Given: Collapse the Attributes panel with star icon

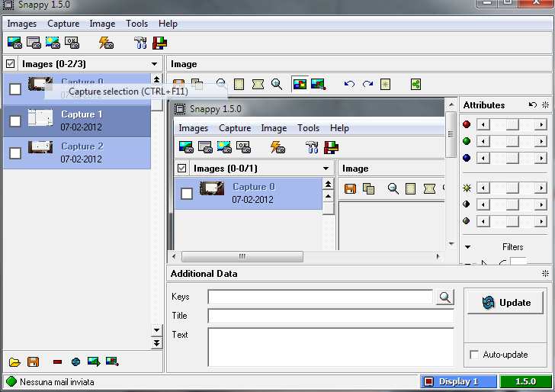Looking at the screenshot, I should (x=545, y=104).
